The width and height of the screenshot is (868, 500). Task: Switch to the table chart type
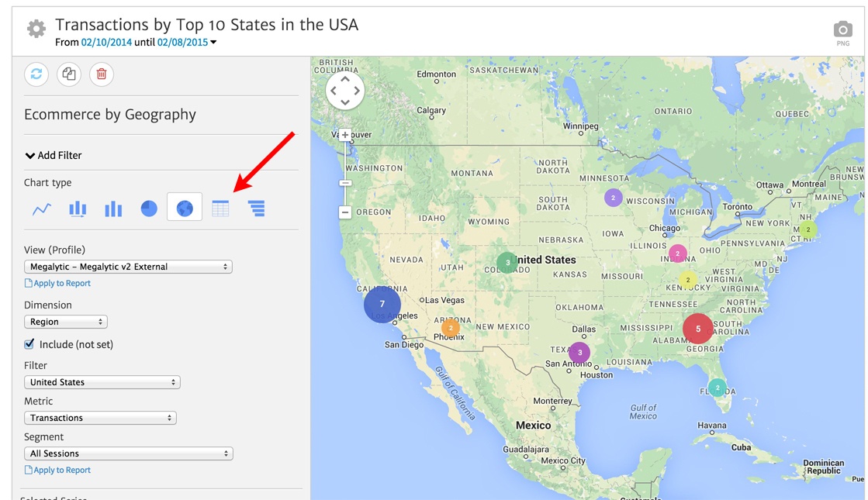[x=220, y=209]
